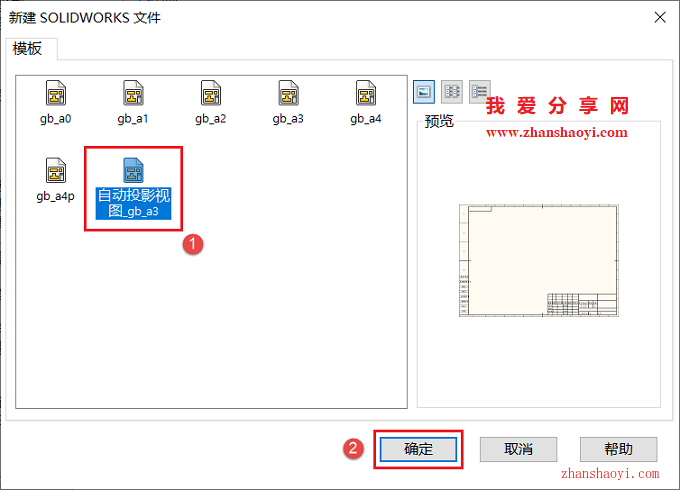This screenshot has width=680, height=490.
Task: Click the gb_a3 file name label
Action: (288, 119)
